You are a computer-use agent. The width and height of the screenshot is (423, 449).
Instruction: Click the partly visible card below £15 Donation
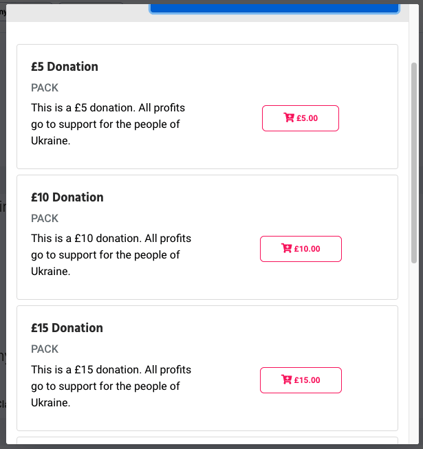point(207,440)
